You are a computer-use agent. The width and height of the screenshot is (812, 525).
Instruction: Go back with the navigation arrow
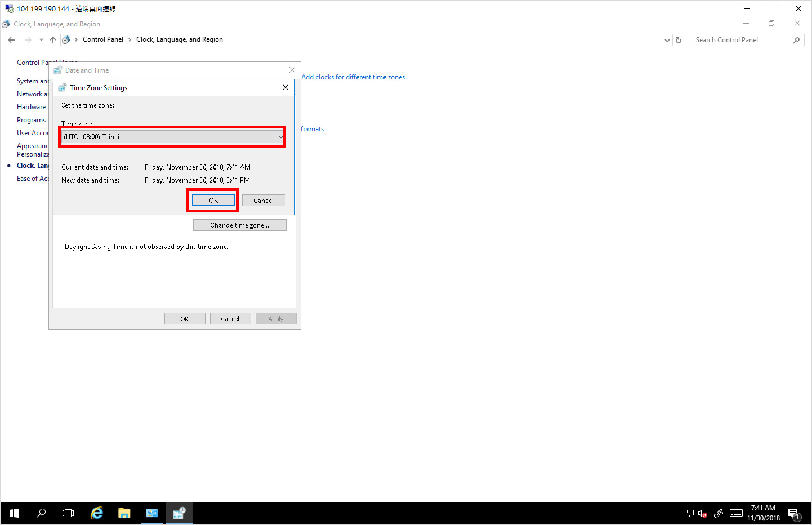[x=11, y=40]
